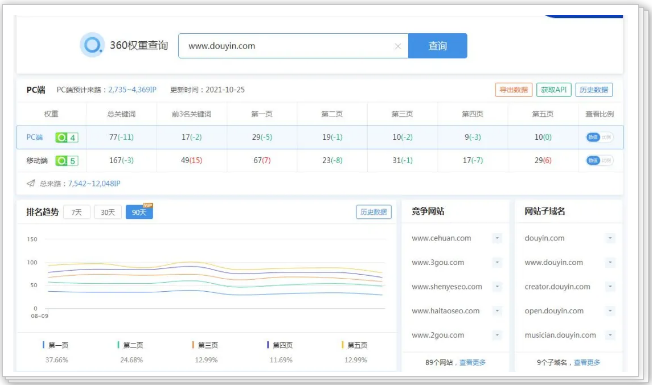The width and height of the screenshot is (652, 385).
Task: Open subdomain musician.douyin.com
Action: (x=560, y=335)
